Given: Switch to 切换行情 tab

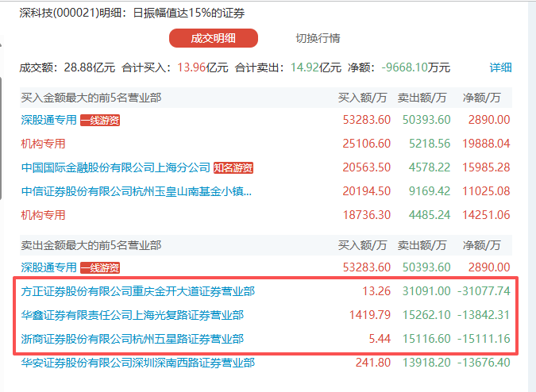Looking at the screenshot, I should pyautogui.click(x=318, y=38).
